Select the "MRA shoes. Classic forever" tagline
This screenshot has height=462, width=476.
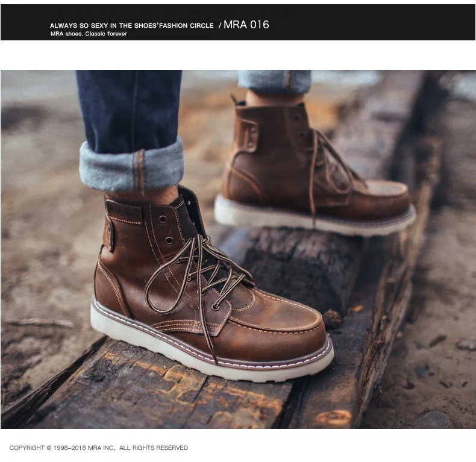point(89,34)
